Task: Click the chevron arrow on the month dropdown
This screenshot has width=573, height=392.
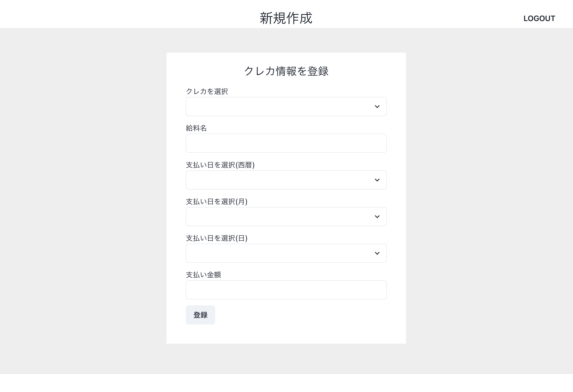Action: [377, 217]
